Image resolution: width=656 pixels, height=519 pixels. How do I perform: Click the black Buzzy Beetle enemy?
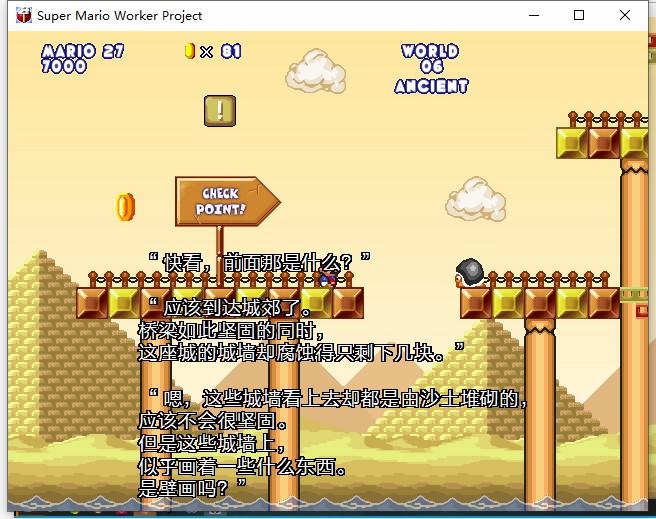pos(471,273)
